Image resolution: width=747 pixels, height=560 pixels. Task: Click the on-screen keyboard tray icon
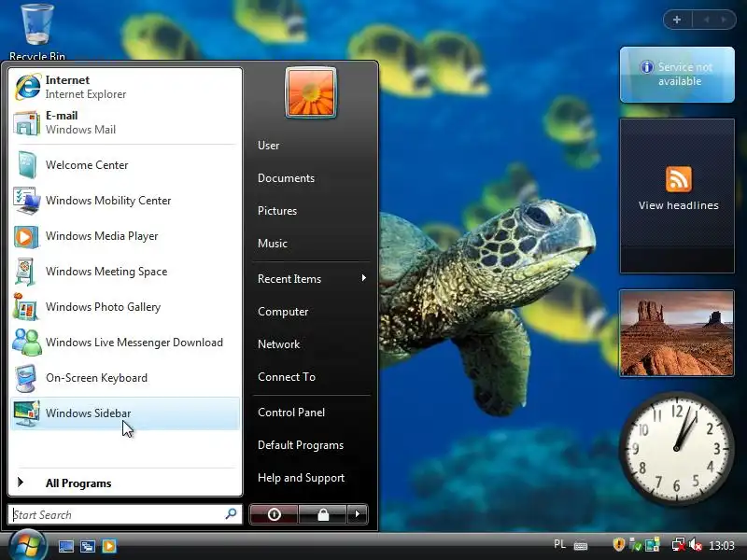tap(581, 545)
